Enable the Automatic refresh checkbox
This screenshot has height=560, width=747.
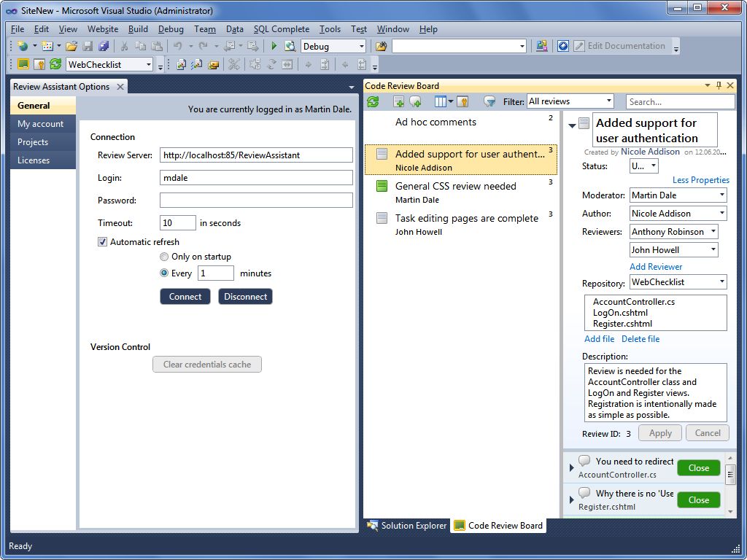[x=103, y=241]
